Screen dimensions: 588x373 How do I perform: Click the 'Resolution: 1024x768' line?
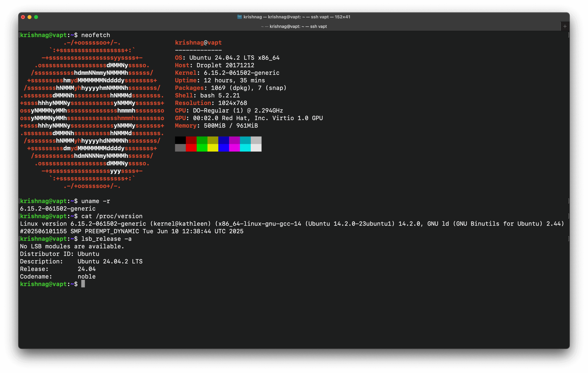[x=211, y=103]
